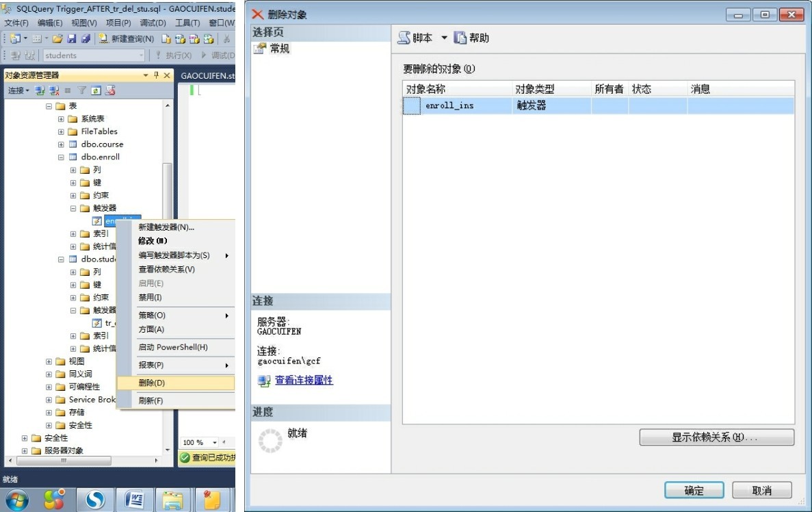
Task: Click the XMLA query icon
Action: (x=208, y=38)
